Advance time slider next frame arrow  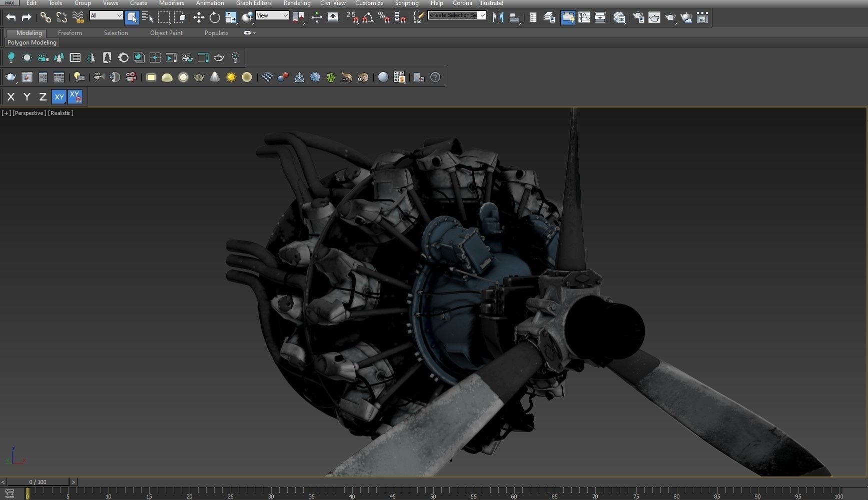[74, 482]
